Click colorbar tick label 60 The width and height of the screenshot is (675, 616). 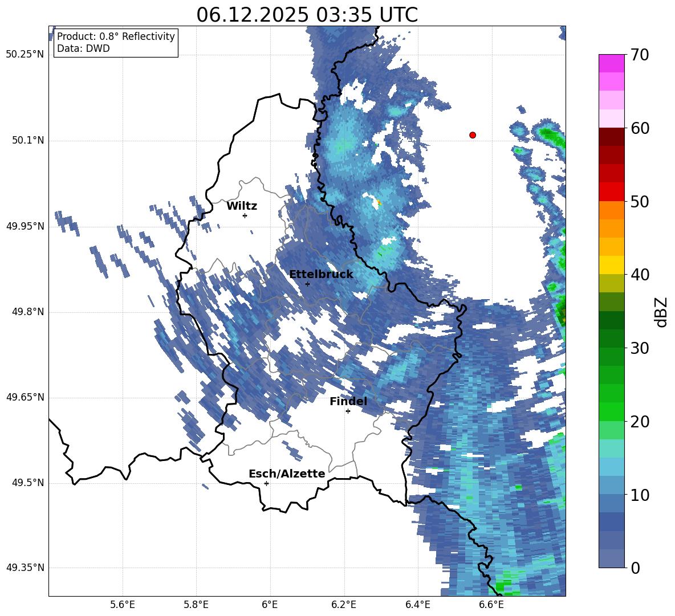pyautogui.click(x=640, y=128)
